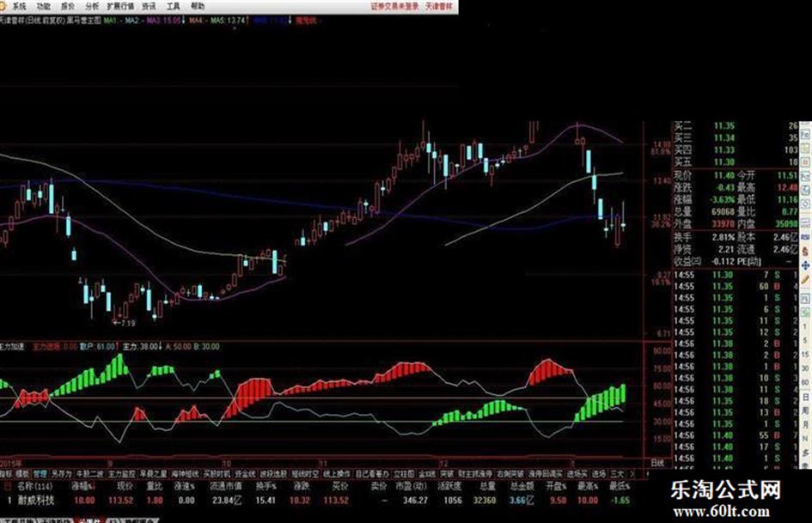Switch to 15-minute period in right toolbar
Viewport: 812px width, 523px height.
click(x=806, y=355)
